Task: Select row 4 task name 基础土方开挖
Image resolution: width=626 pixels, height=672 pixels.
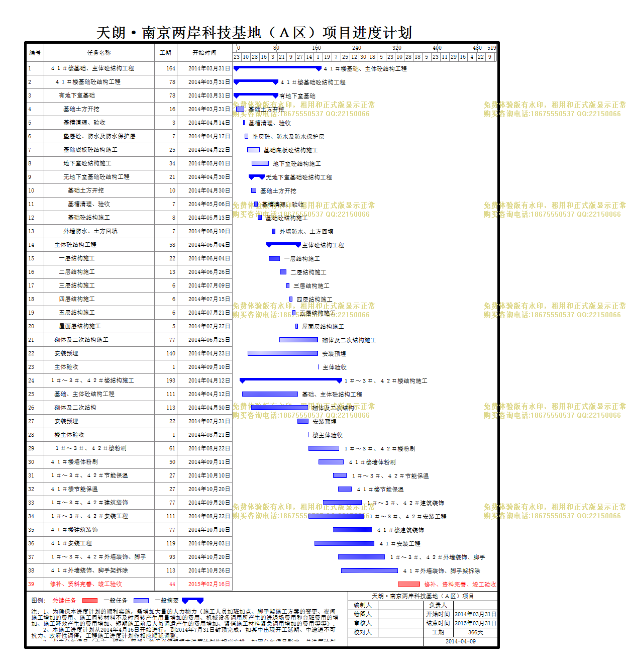Action: click(81, 109)
